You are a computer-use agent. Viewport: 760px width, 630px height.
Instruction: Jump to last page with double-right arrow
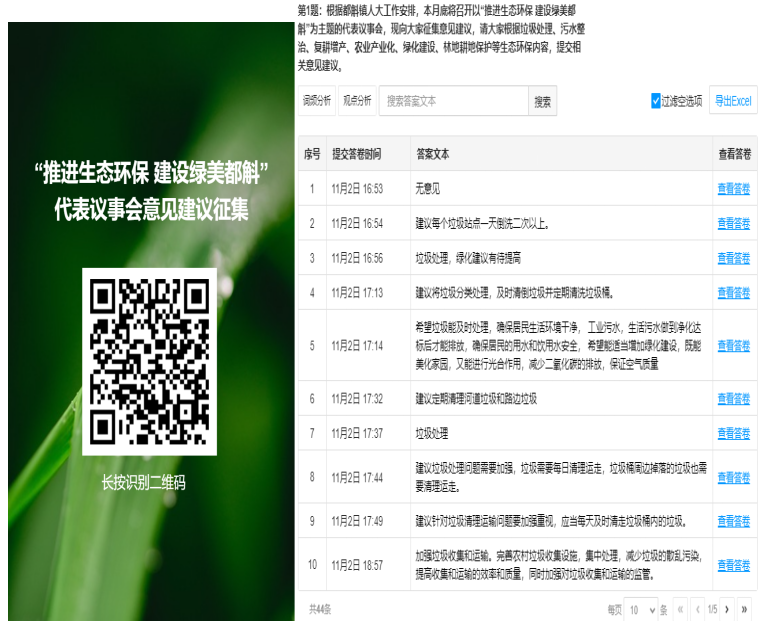click(744, 610)
